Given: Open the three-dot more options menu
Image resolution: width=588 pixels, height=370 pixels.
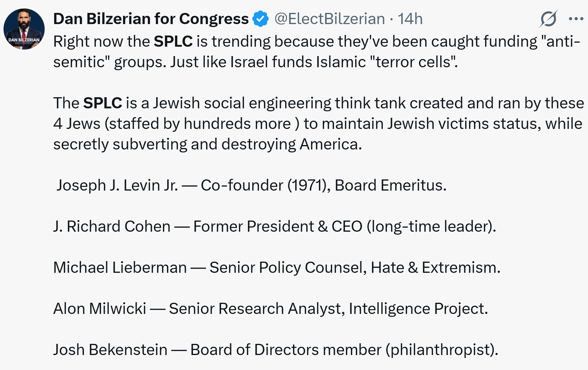Looking at the screenshot, I should point(576,19).
